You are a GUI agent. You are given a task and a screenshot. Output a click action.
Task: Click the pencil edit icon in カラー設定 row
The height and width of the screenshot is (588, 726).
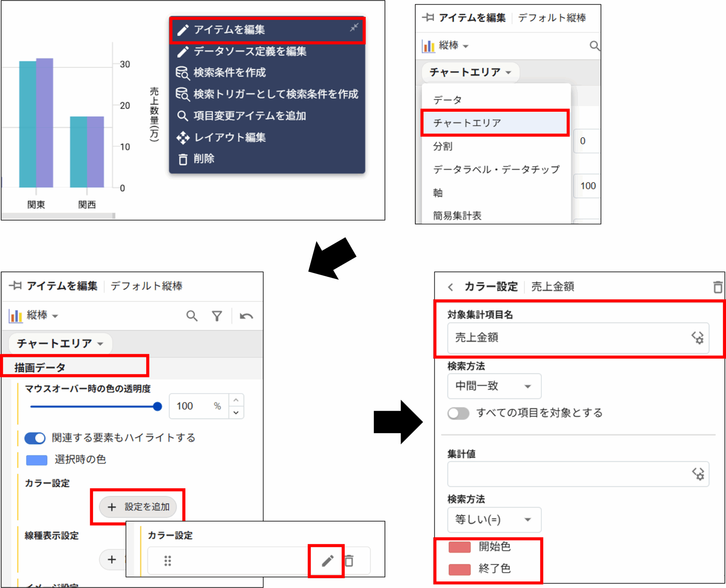click(x=327, y=561)
